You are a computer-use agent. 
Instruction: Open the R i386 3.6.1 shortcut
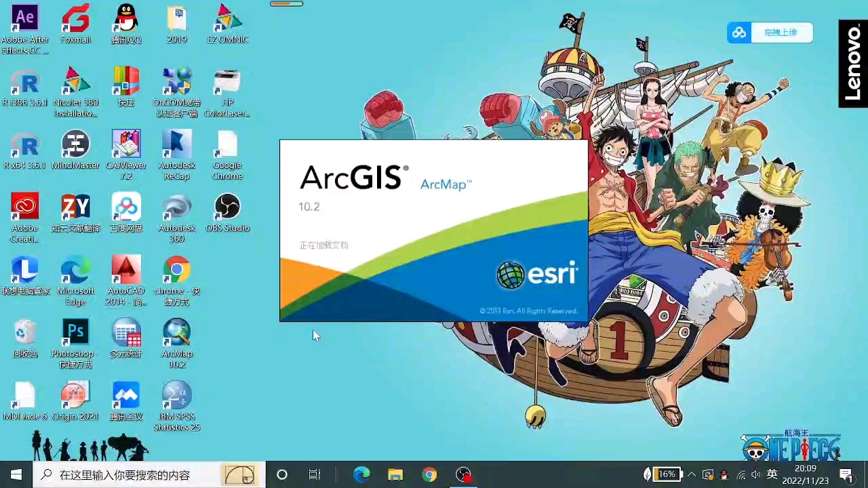tap(25, 87)
